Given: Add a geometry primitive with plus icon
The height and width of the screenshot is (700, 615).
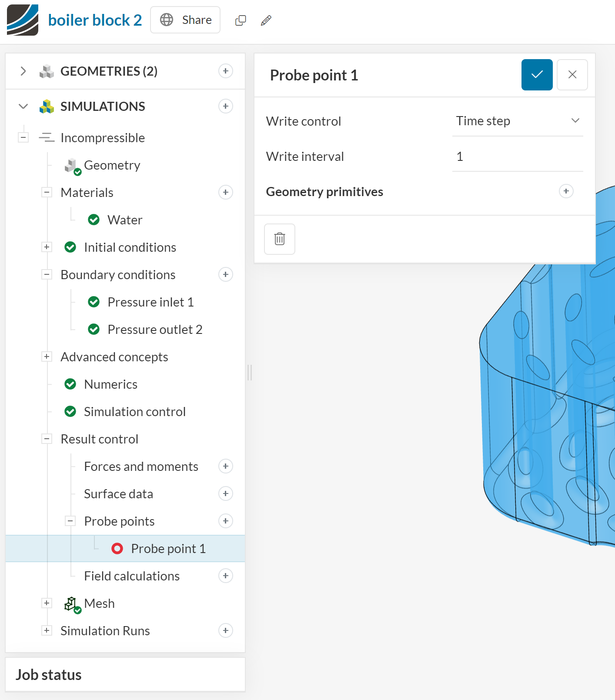Looking at the screenshot, I should [566, 191].
